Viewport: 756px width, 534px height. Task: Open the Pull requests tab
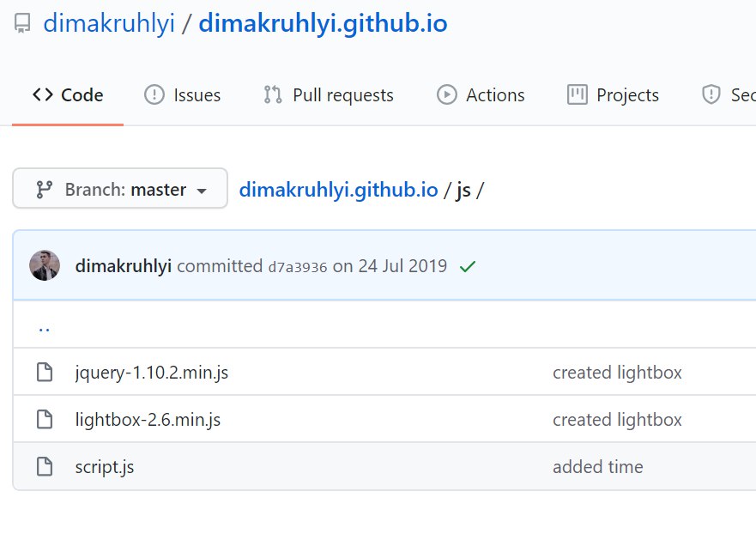pos(329,95)
